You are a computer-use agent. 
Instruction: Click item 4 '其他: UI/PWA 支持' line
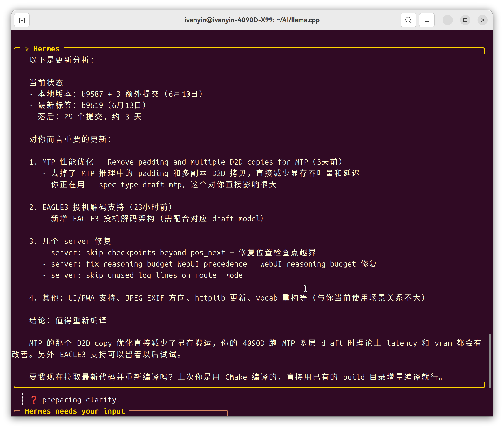coord(227,298)
